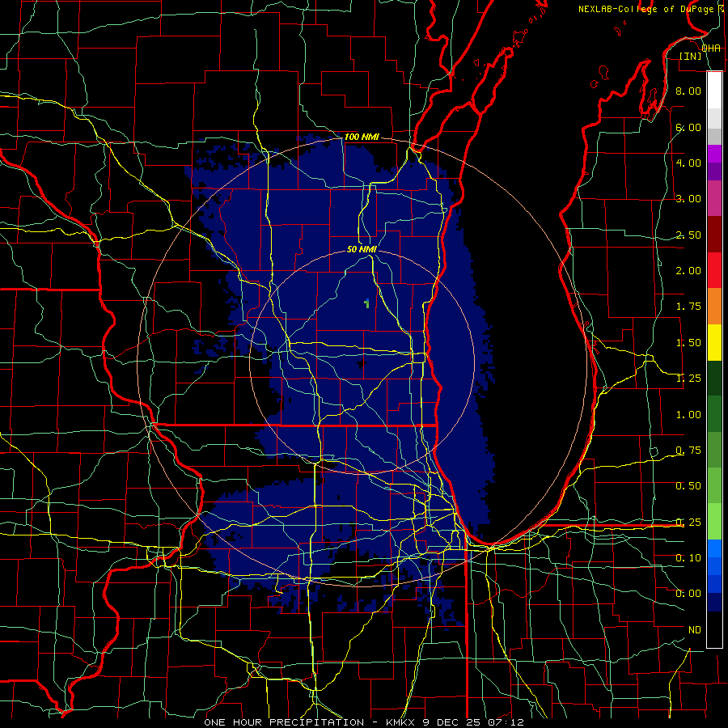Click the 3.00 legend value
Viewport: 728px width, 728px height.
[688, 199]
